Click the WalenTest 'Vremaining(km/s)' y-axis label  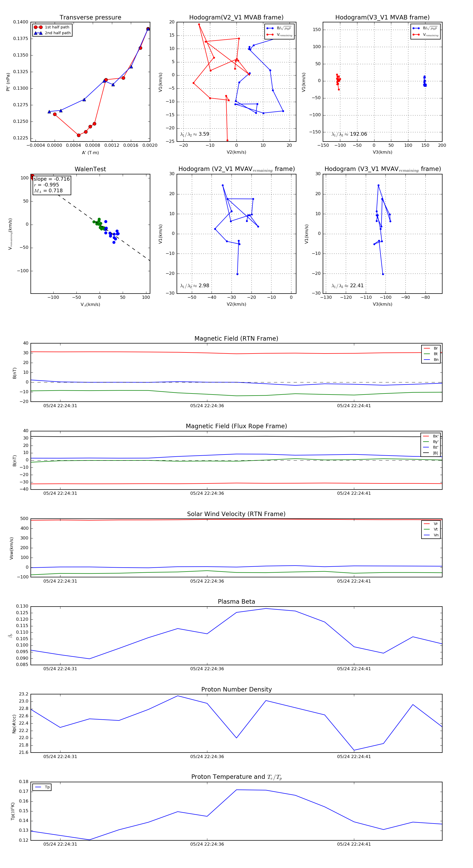click(x=10, y=234)
